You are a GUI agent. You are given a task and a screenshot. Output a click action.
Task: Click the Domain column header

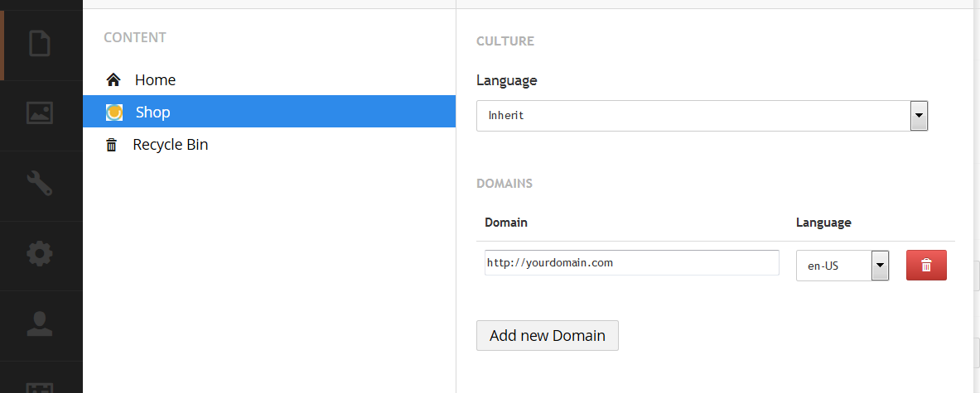pos(506,223)
